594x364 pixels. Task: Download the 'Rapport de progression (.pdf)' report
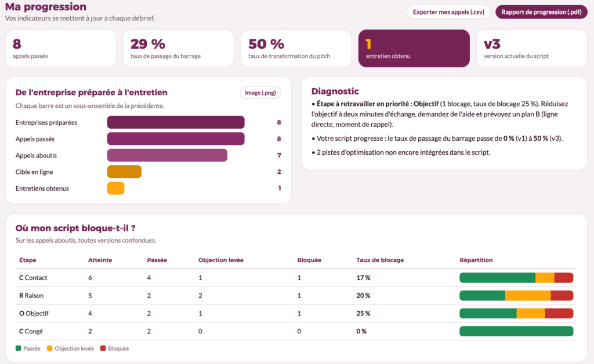click(541, 12)
